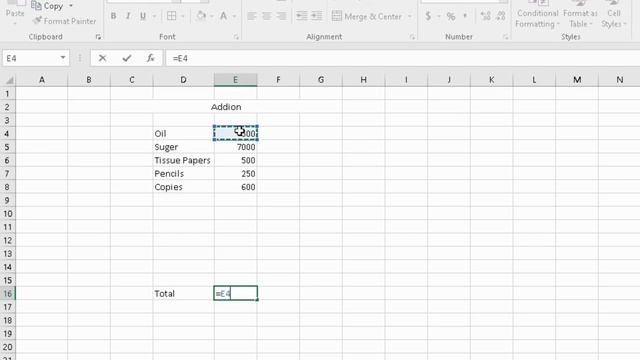Image resolution: width=640 pixels, height=360 pixels.
Task: Open the Copy options arrow
Action: pyautogui.click(x=71, y=6)
